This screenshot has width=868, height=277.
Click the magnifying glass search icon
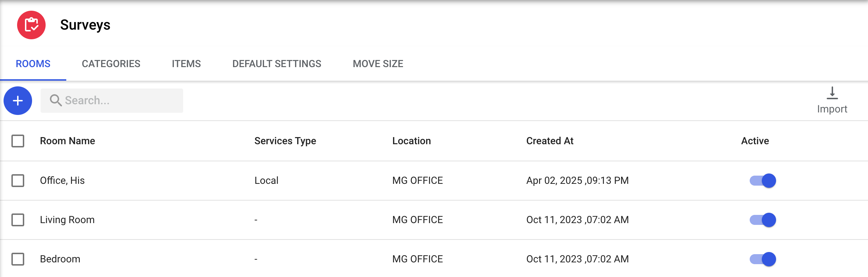click(55, 100)
